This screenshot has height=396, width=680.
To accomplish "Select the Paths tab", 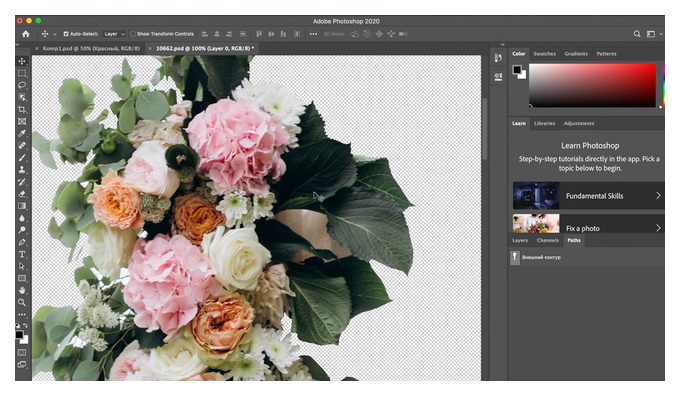I will coord(574,240).
